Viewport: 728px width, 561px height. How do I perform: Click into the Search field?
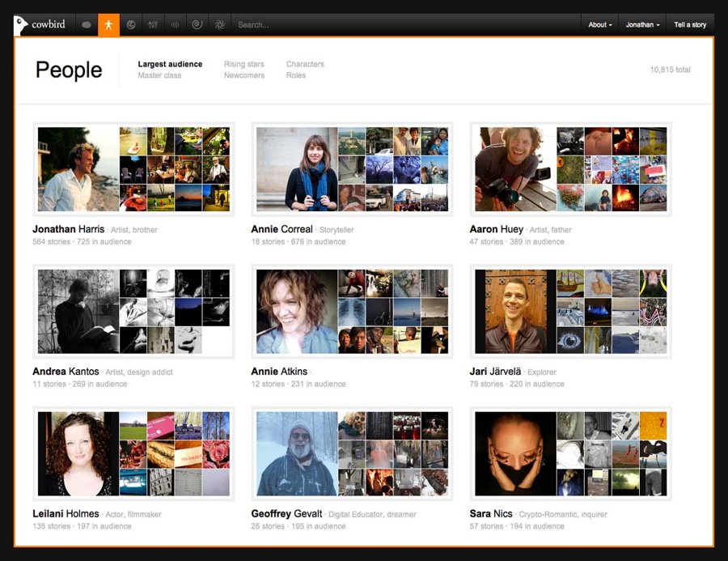click(x=324, y=25)
